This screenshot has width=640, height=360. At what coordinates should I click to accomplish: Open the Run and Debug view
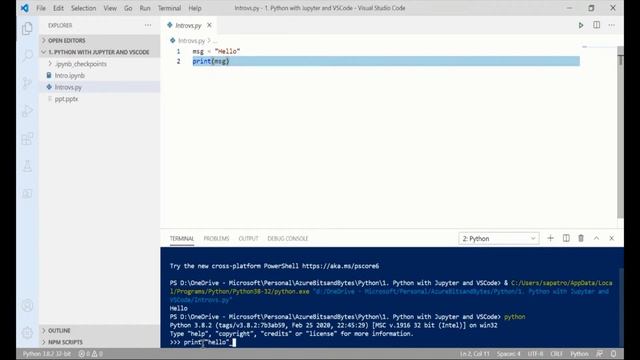pos(27,111)
